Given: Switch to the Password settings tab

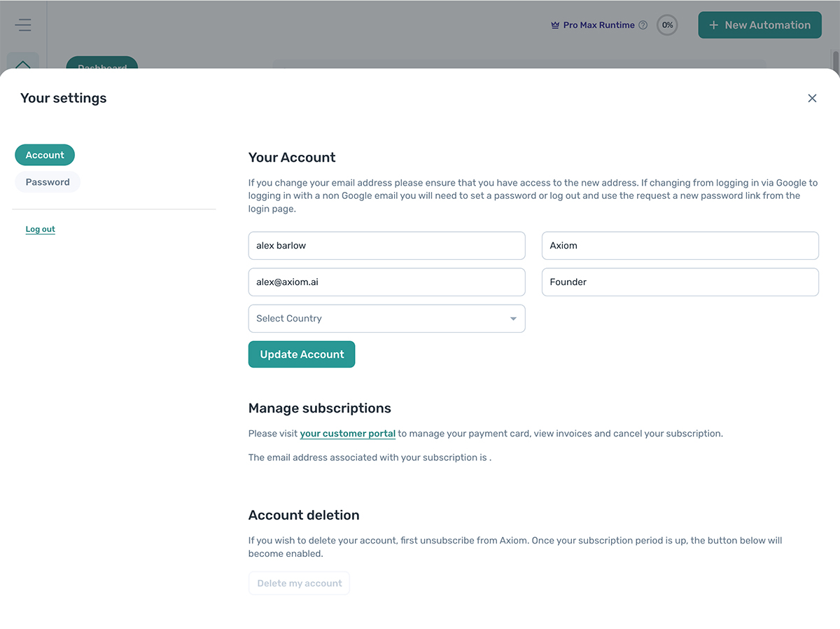Looking at the screenshot, I should click(x=48, y=182).
